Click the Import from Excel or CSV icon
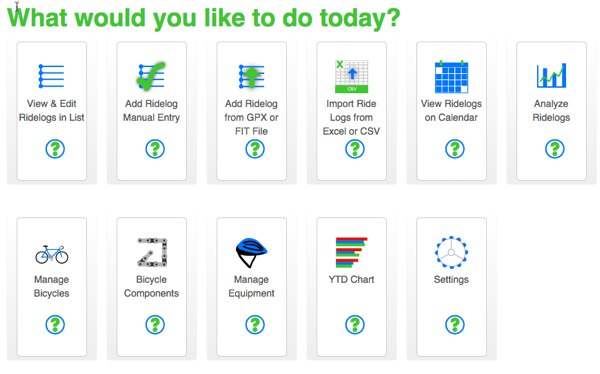The width and height of the screenshot is (600, 374). click(351, 76)
